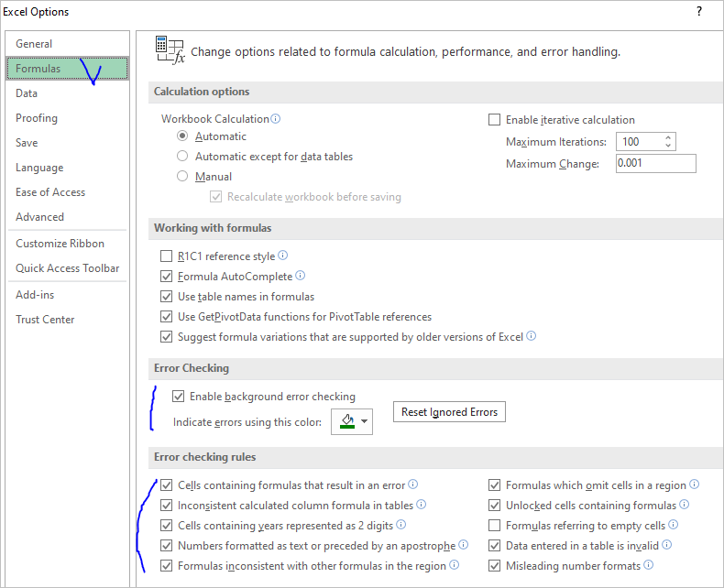Uncheck Cells containing formulas that result in error
The height and width of the screenshot is (588, 724).
[x=166, y=485]
